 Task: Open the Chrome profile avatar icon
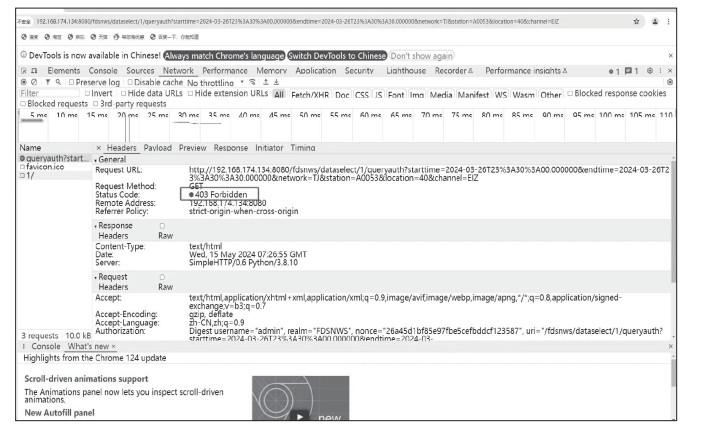click(x=654, y=20)
